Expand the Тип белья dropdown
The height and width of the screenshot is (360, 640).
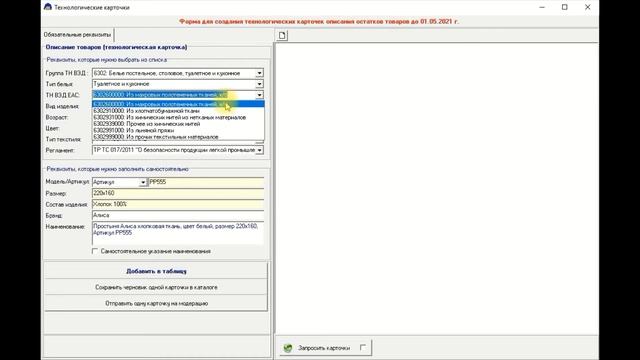(259, 84)
